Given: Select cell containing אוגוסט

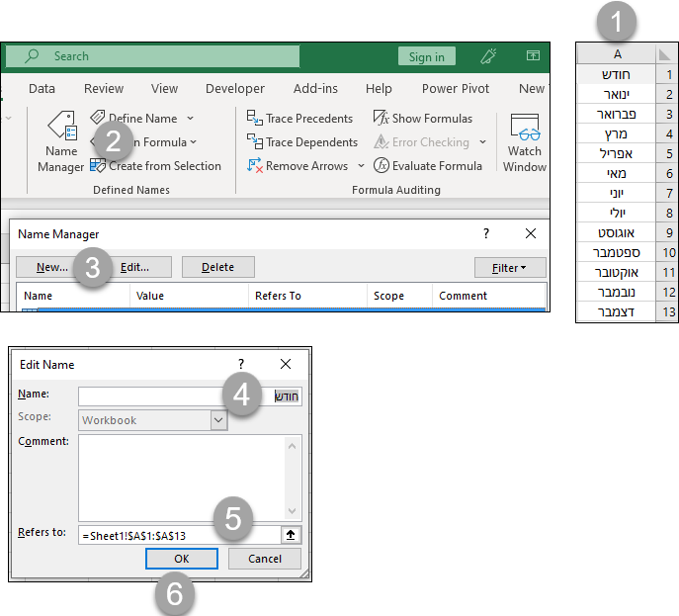Looking at the screenshot, I should [x=617, y=233].
